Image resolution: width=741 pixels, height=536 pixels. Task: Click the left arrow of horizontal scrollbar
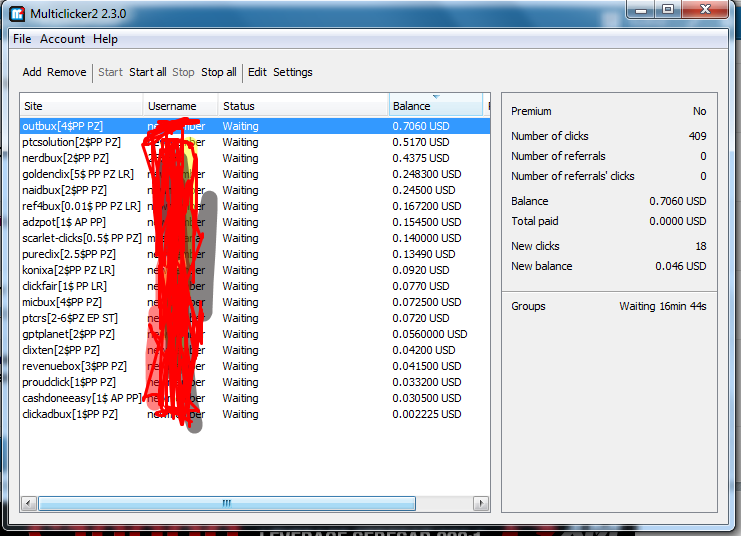(x=28, y=503)
